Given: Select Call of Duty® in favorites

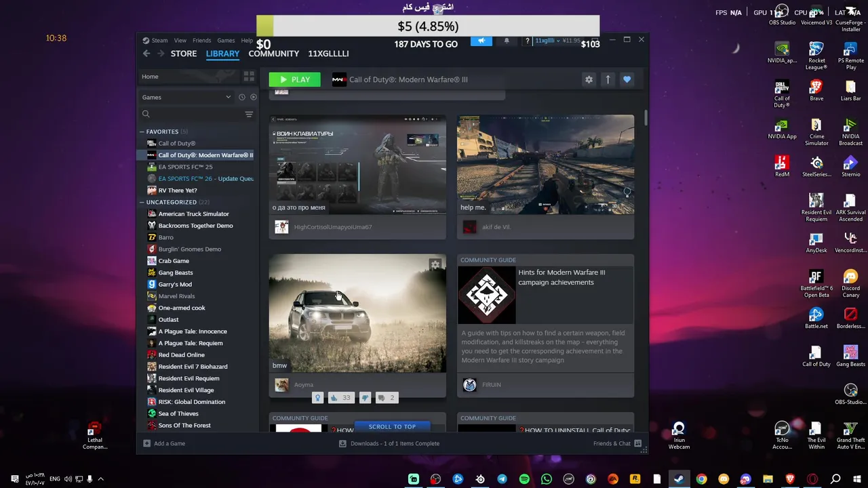Looking at the screenshot, I should click(x=176, y=143).
